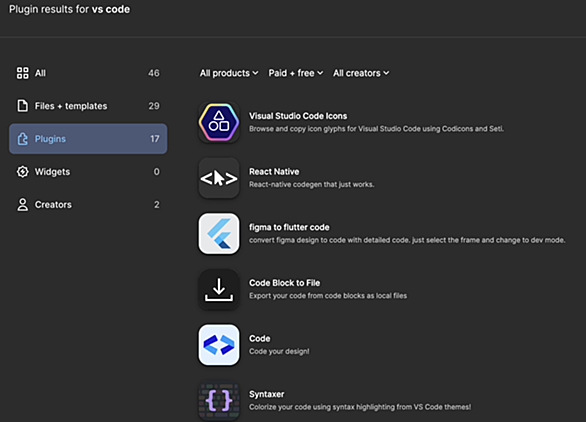Screen dimensions: 586x422
Task: Click 'React-native codegen that just works.' text
Action: tap(311, 184)
